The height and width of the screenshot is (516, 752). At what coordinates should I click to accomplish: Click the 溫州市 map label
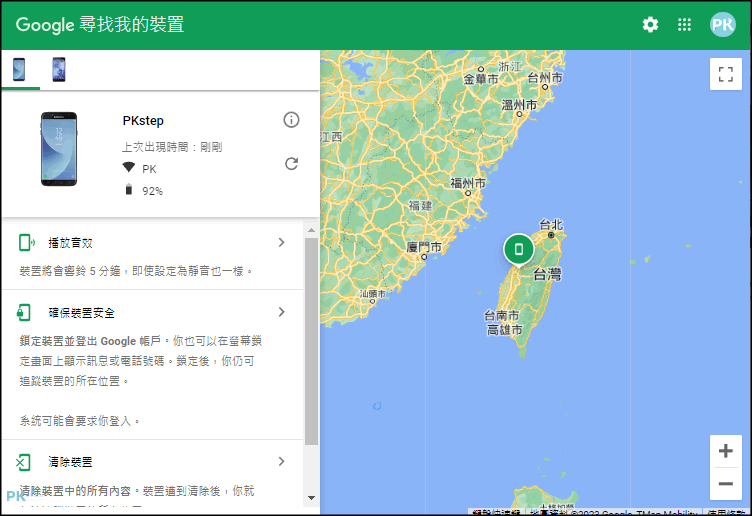tap(519, 105)
